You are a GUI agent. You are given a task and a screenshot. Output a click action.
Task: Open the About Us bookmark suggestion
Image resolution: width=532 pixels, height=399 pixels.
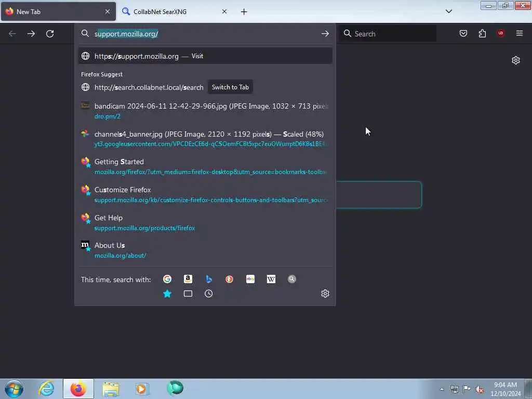[205, 250]
